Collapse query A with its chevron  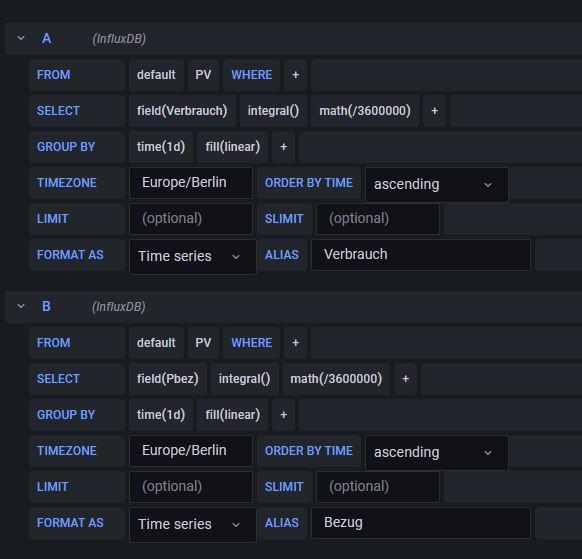pyautogui.click(x=21, y=38)
